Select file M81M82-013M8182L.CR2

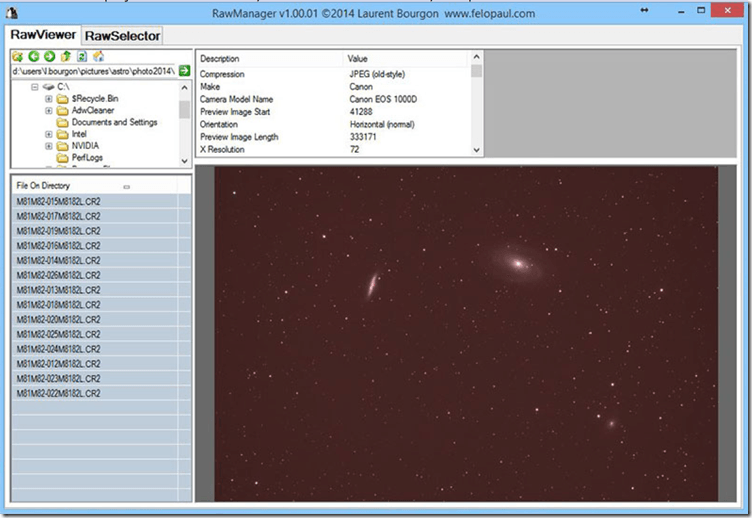94,290
